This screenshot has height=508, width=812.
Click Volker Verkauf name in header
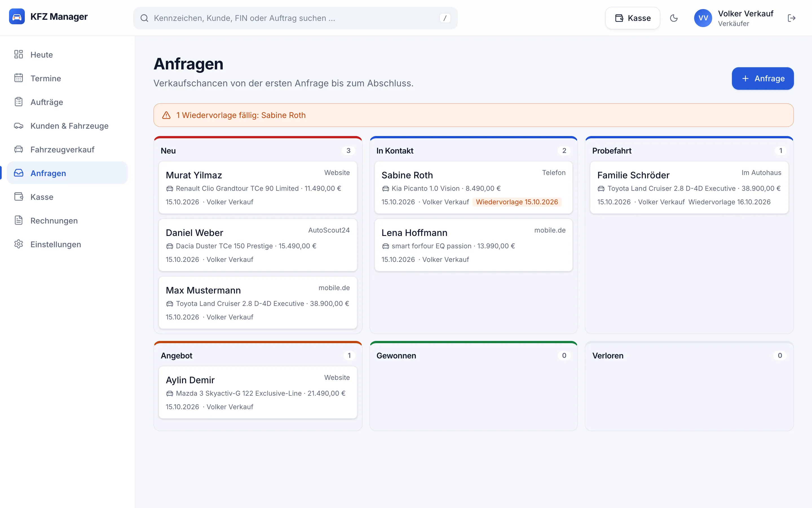pos(745,14)
